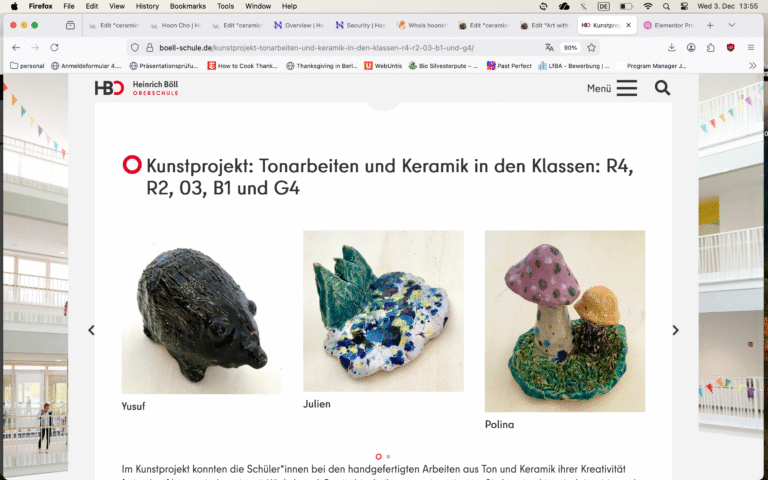This screenshot has height=480, width=768.
Task: Open the Menü hamburger icon
Action: click(626, 88)
